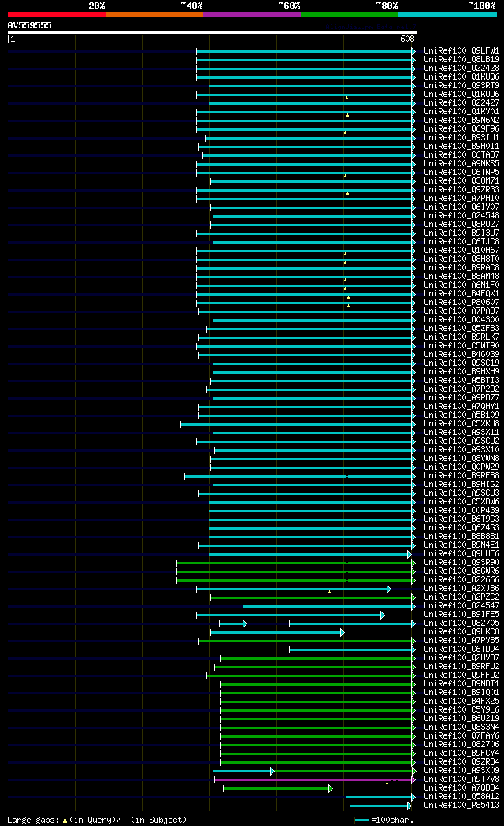This screenshot has width=504, height=826.
Task: Select the label UniRef100_A9NKS5
Action: click(x=461, y=163)
